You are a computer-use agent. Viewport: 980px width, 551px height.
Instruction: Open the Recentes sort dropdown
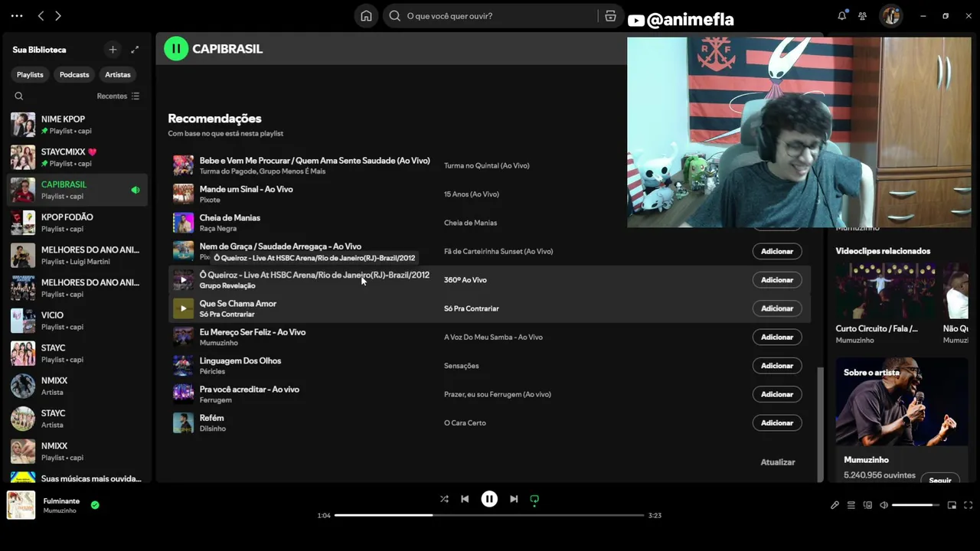click(118, 96)
